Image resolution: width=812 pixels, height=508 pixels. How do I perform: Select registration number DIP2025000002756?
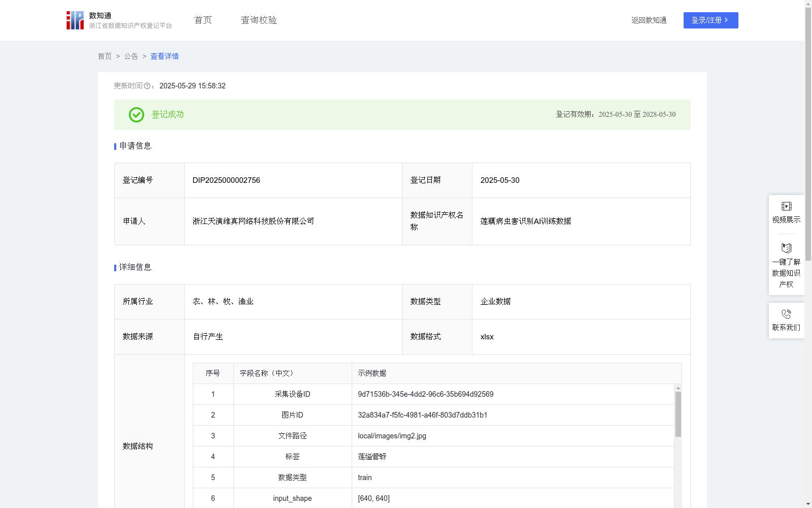(226, 180)
